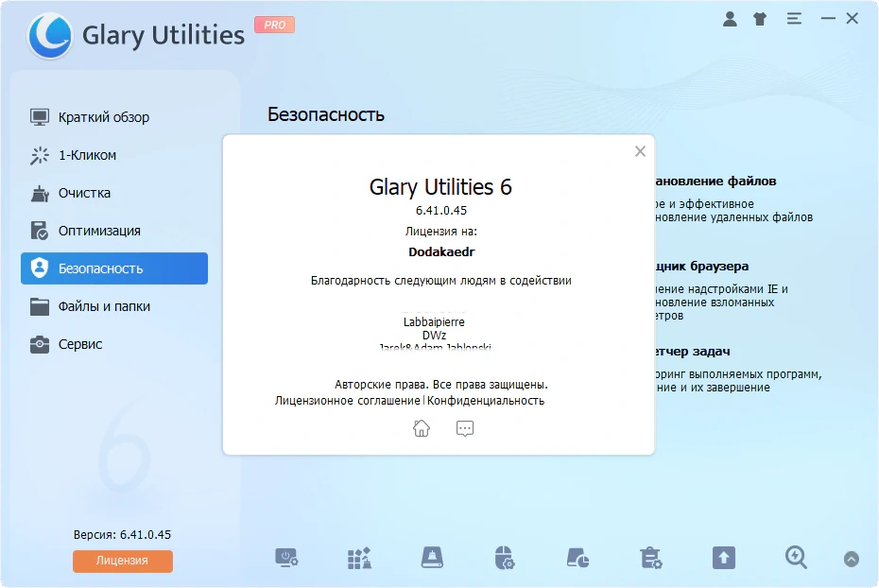879x588 pixels.
Task: Click Labbaipierre contributor name
Action: pyautogui.click(x=434, y=322)
